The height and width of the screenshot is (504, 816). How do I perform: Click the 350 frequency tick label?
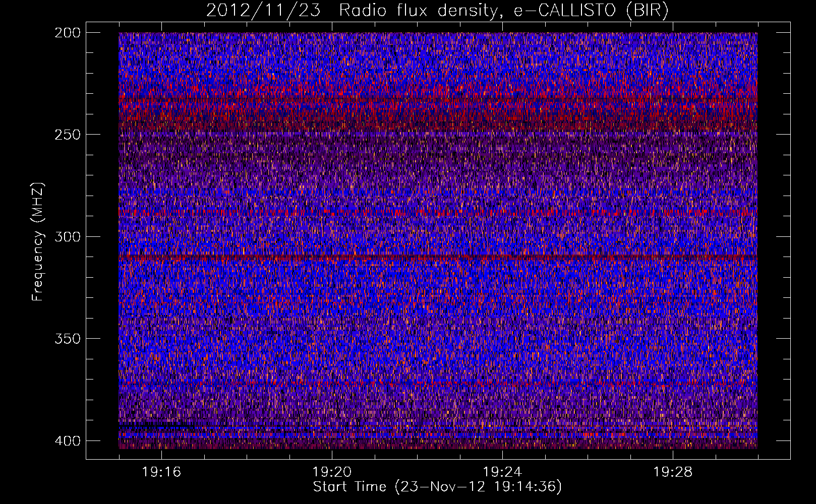point(67,339)
